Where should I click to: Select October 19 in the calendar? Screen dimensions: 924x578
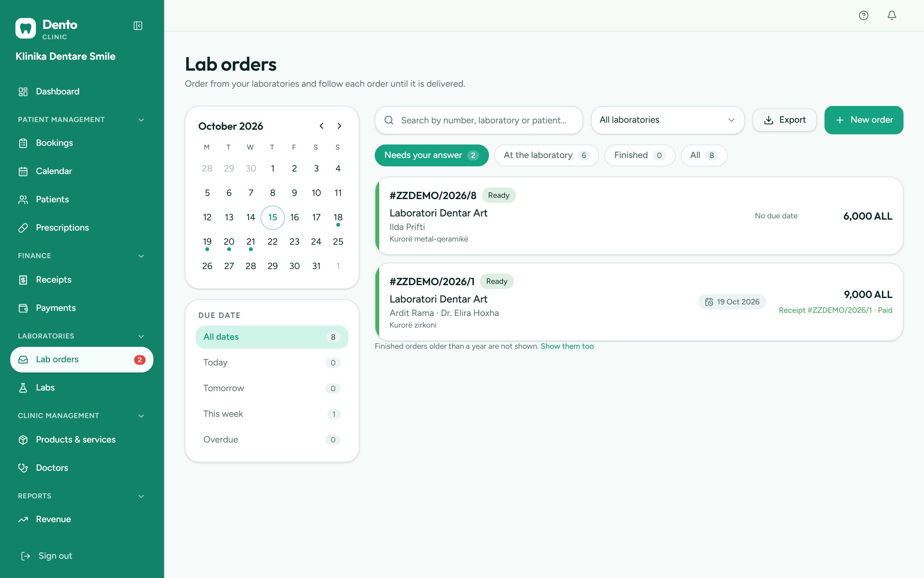point(207,241)
